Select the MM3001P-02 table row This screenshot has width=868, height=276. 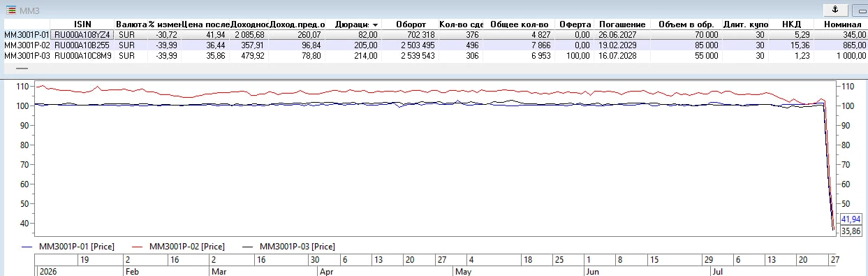pos(434,45)
